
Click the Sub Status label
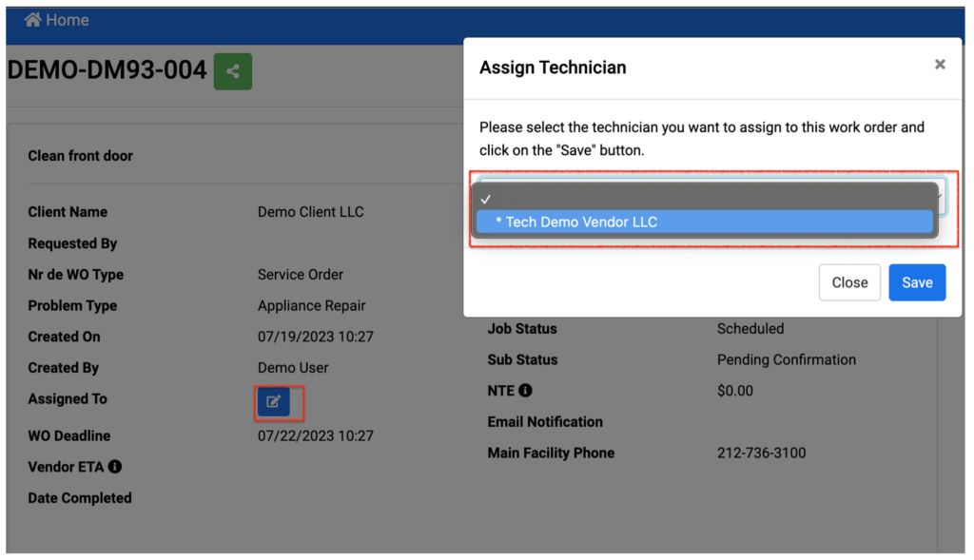(522, 359)
